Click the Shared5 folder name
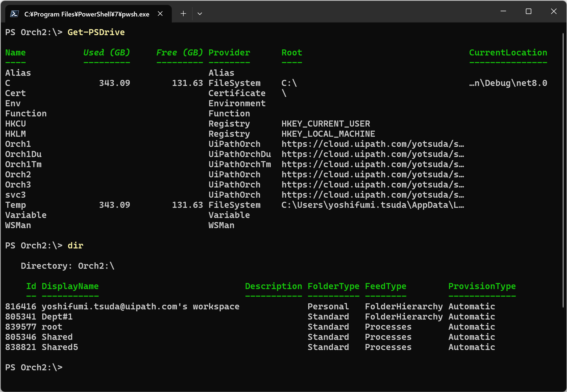 tap(60, 347)
